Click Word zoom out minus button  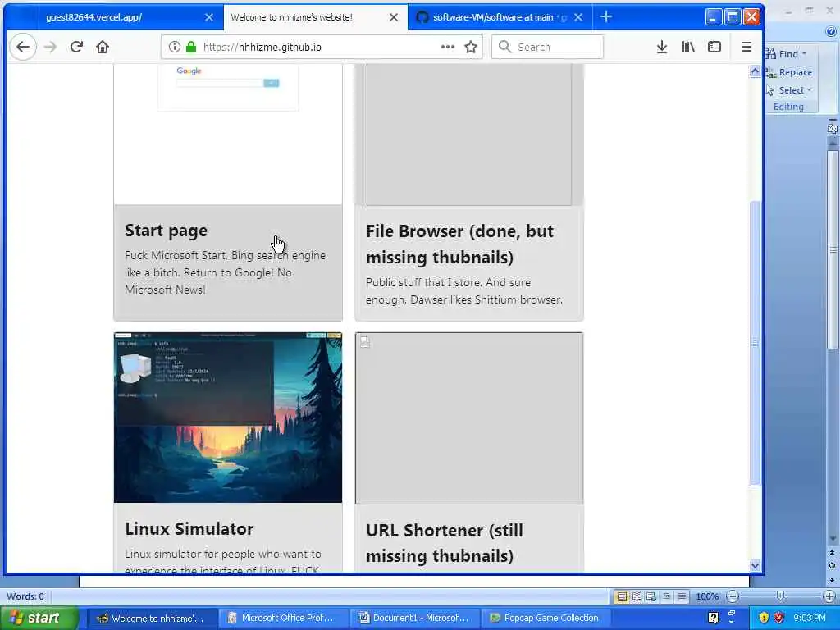coord(733,596)
